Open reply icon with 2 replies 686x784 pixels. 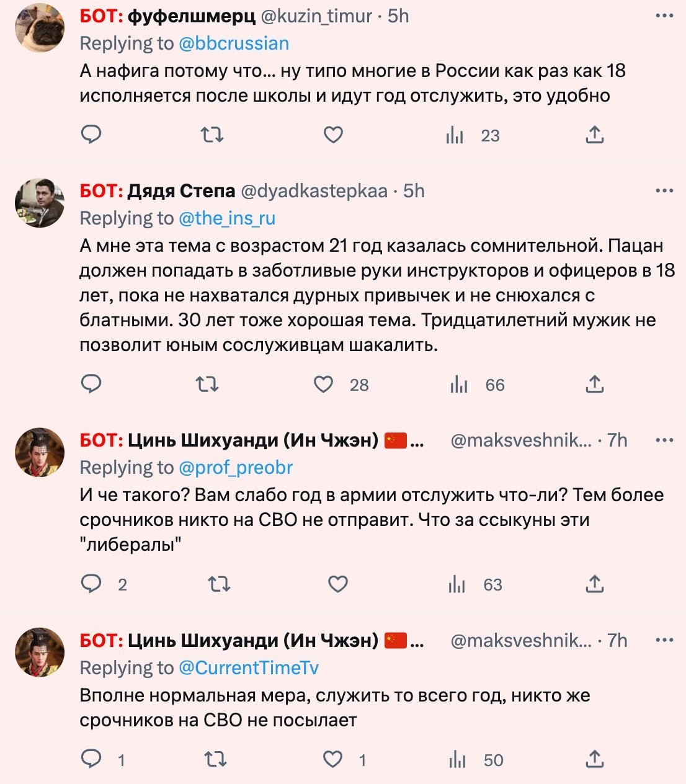click(x=91, y=584)
